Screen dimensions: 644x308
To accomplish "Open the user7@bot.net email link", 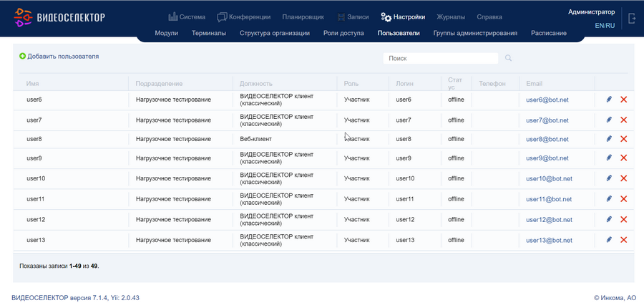I will (x=547, y=120).
